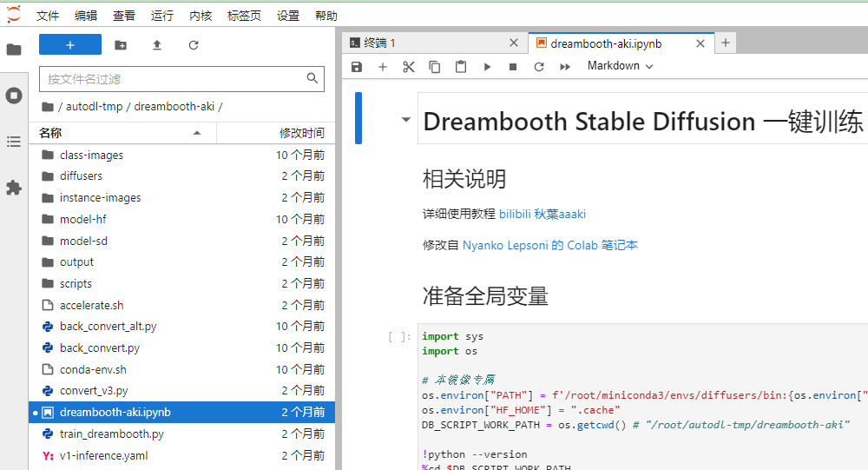Copy the selected cell
Screen dimensions: 868x470
click(x=435, y=67)
